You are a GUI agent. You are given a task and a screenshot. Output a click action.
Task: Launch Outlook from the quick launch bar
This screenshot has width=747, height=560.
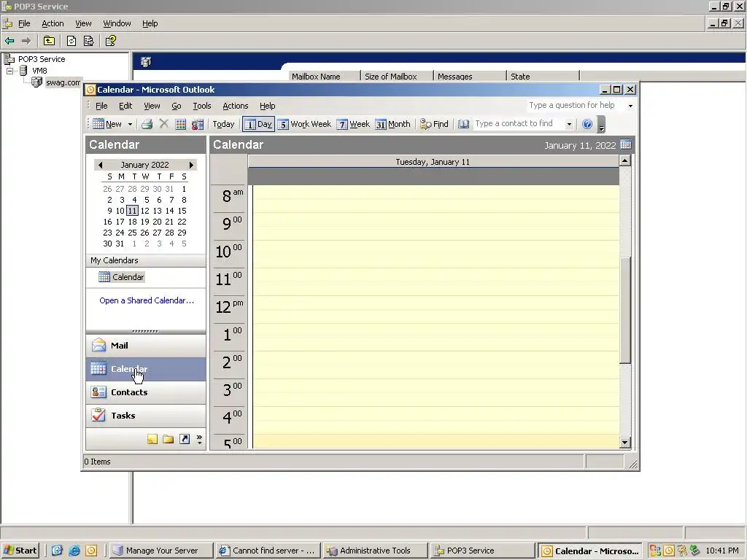[x=91, y=551]
